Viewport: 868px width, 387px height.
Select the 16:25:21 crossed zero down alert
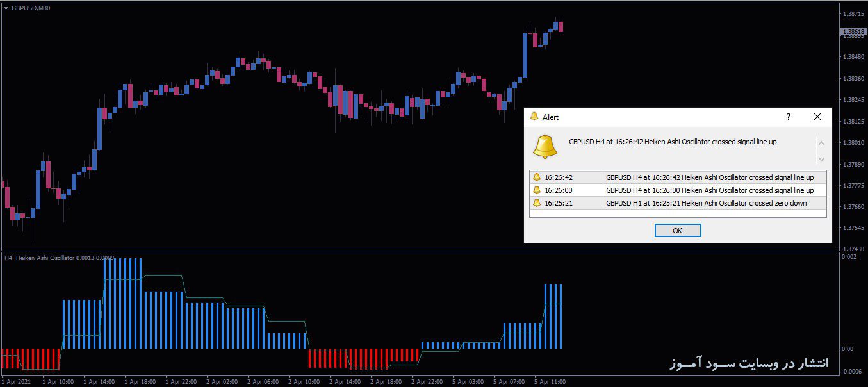coord(678,203)
